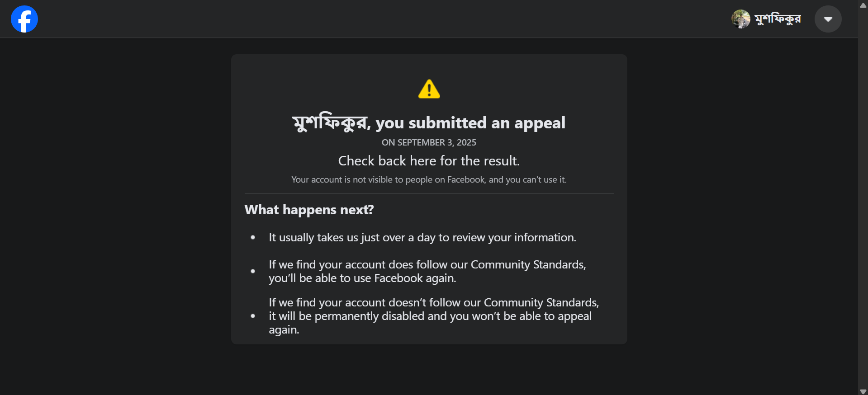The height and width of the screenshot is (395, 868).
Task: Click the bullet dot beside "It usually takes"
Action: click(253, 238)
